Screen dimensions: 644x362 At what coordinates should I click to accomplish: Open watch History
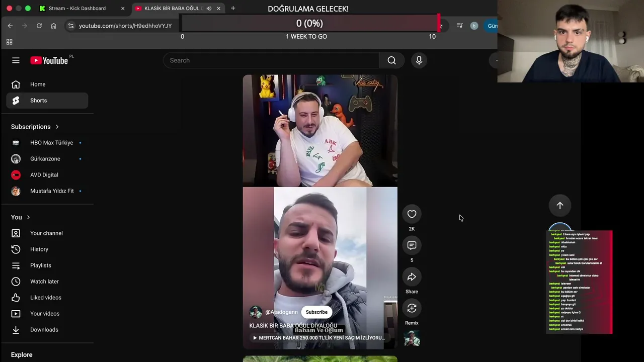(x=47, y=249)
